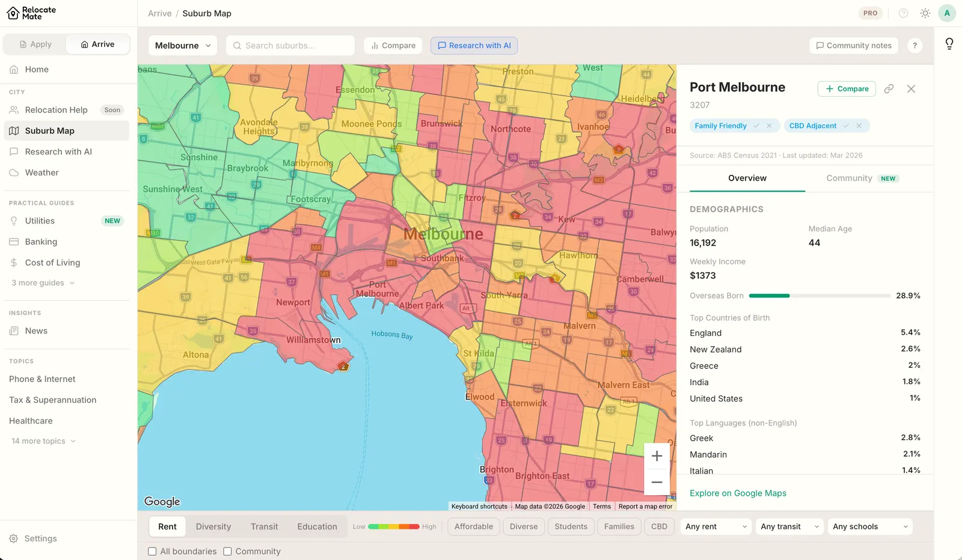The height and width of the screenshot is (560, 962).
Task: Open user avatar A menu
Action: tap(947, 13)
